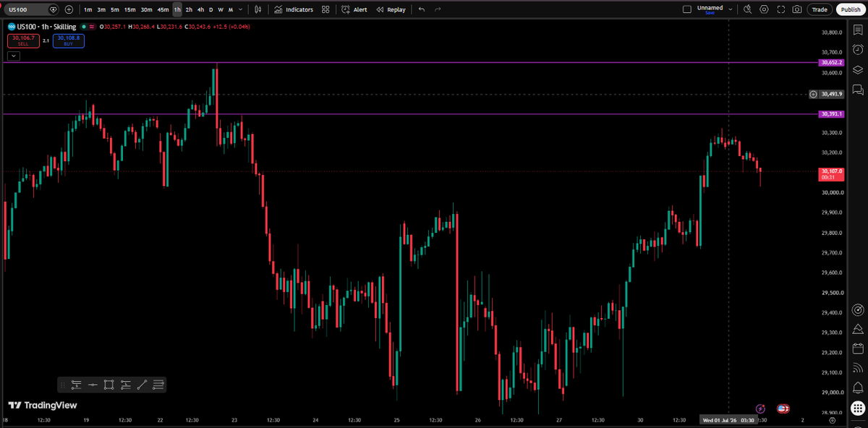Screen dimensions: 868x428
Task: Select the fib retracement tool in floating toolbar
Action: pyautogui.click(x=126, y=385)
